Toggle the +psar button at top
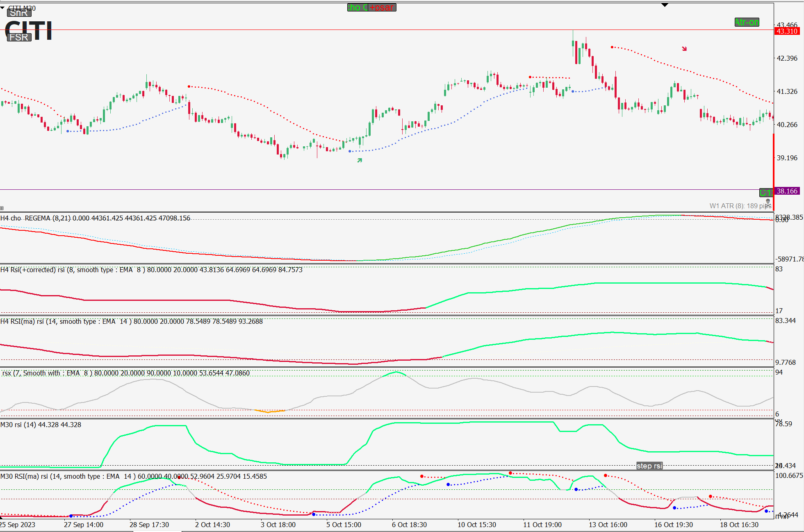The width and height of the screenshot is (804, 532). click(382, 7)
